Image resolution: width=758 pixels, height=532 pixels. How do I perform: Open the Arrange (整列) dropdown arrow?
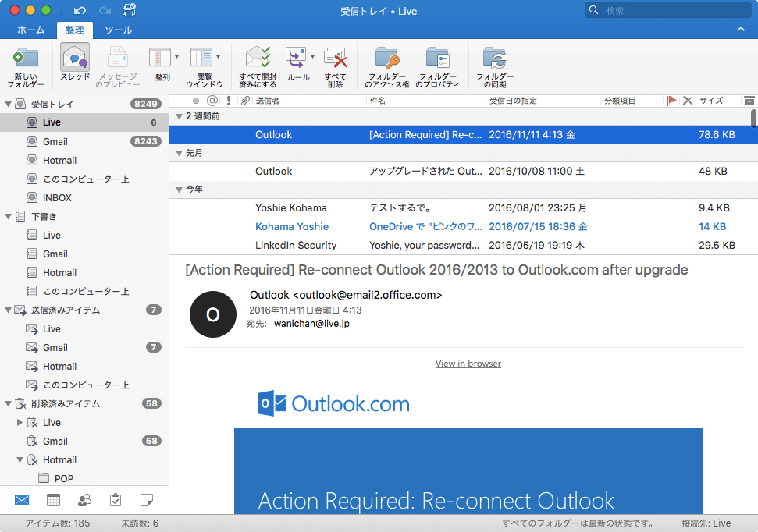click(x=176, y=57)
